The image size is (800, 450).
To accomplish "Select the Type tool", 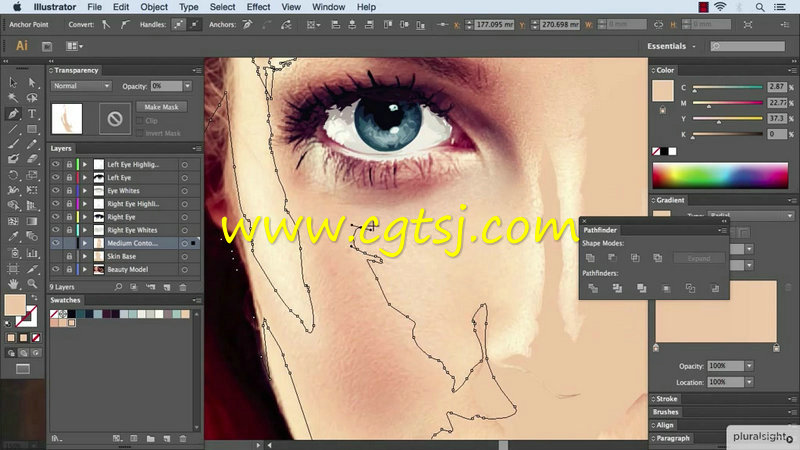I will tap(32, 113).
